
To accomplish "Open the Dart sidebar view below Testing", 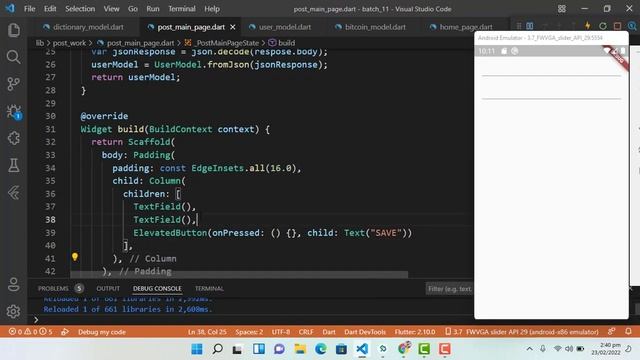I will pos(13,192).
